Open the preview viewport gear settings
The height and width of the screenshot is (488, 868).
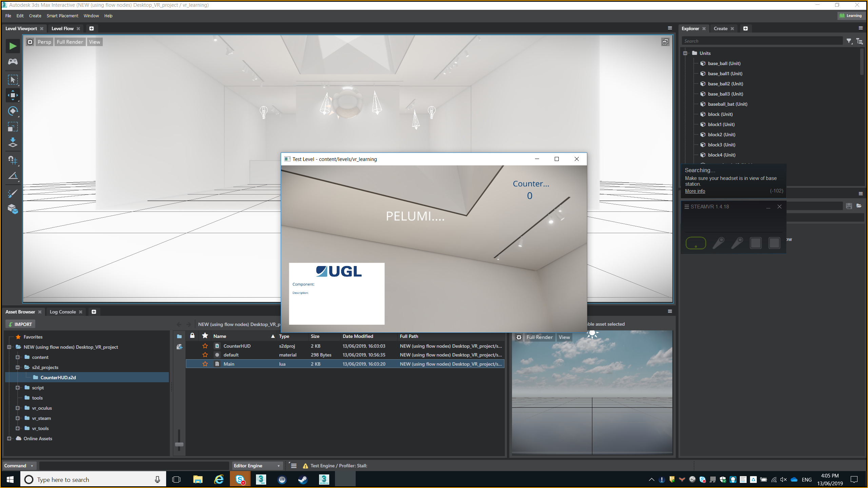click(x=519, y=337)
